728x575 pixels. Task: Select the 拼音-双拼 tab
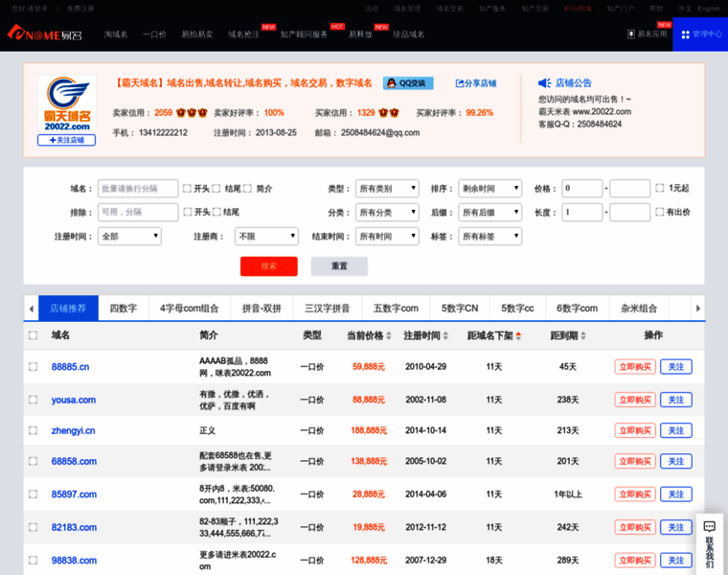tap(262, 309)
